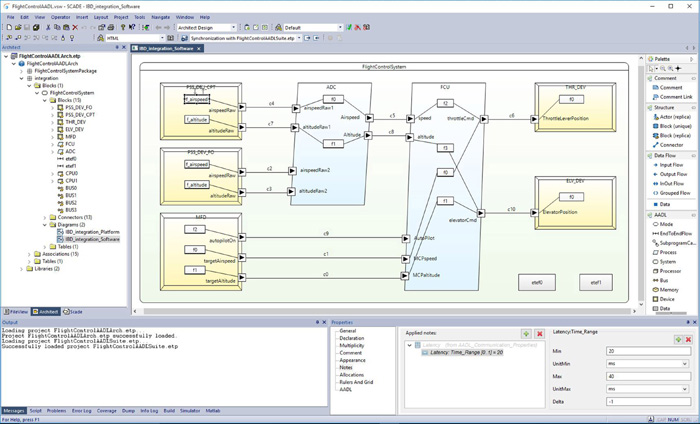Click the New file toolbar icon
Screen dimensions: 700x424
point(9,28)
